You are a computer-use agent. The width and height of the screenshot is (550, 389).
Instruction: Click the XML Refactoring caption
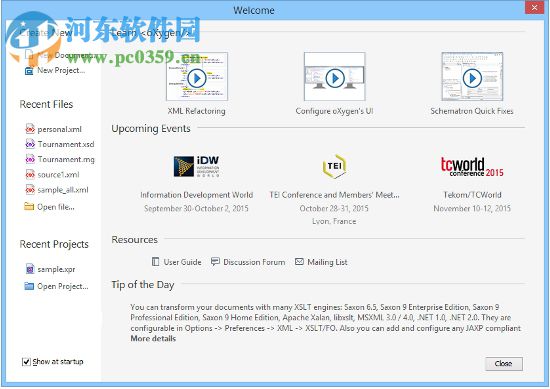(x=196, y=111)
